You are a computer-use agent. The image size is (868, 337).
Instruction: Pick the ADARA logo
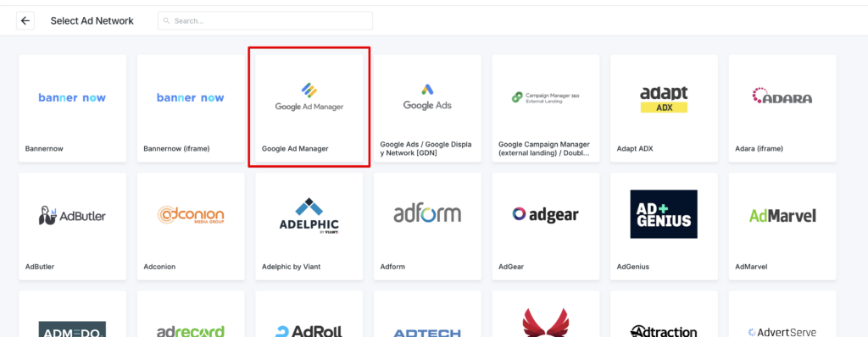(x=782, y=97)
